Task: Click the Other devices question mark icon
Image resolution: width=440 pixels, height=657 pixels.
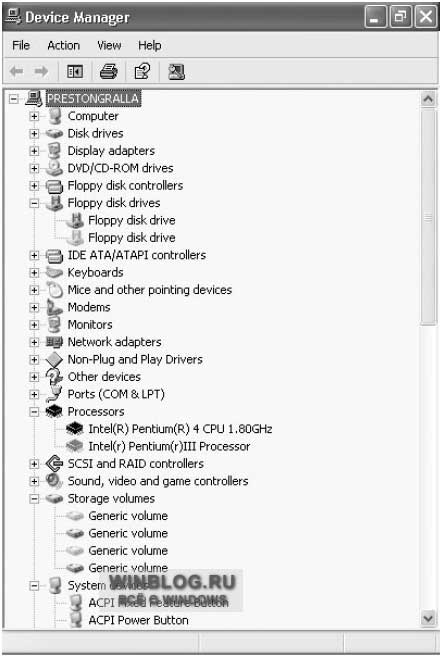Action: coord(54,377)
